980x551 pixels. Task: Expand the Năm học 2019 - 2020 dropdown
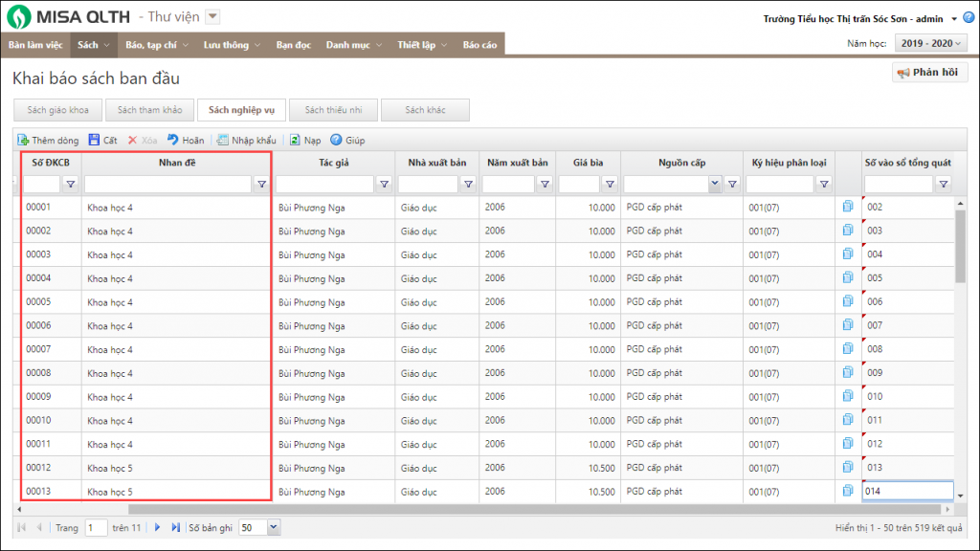point(930,43)
